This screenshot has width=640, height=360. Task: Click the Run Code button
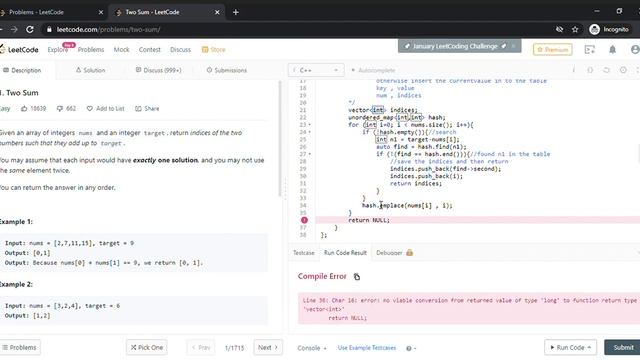pos(570,348)
